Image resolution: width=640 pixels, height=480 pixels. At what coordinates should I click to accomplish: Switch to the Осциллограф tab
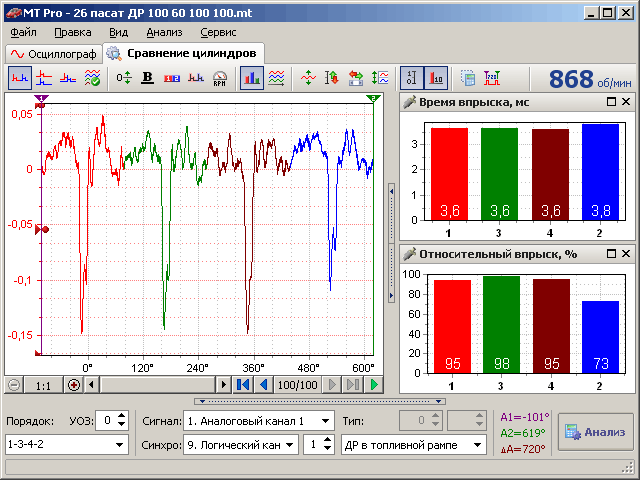click(x=53, y=54)
